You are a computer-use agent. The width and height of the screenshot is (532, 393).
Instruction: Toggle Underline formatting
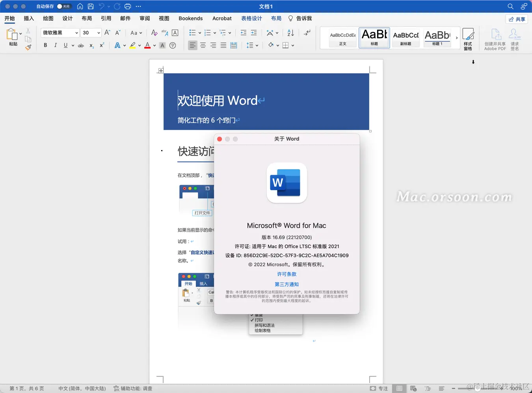65,45
